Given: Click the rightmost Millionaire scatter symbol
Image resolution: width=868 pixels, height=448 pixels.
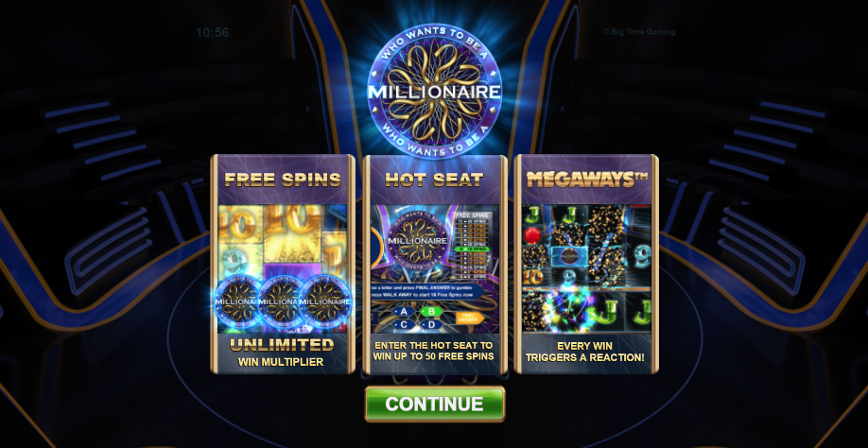Looking at the screenshot, I should pyautogui.click(x=325, y=302).
